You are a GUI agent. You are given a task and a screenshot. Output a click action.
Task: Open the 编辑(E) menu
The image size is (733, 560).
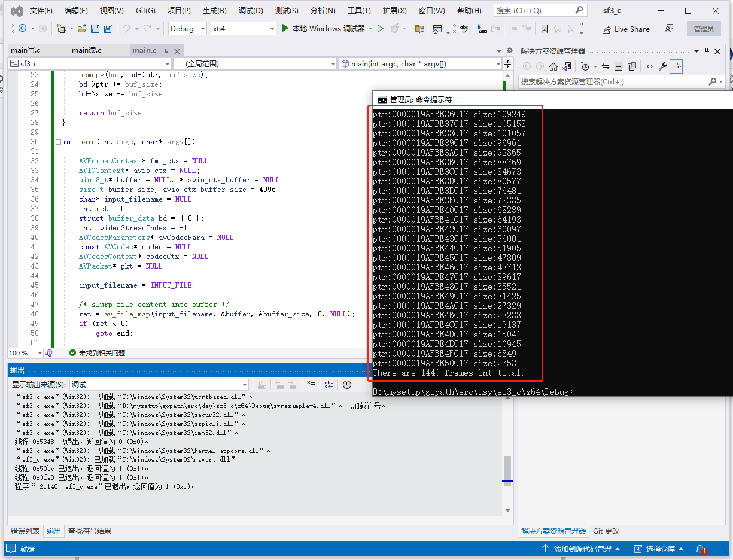point(76,11)
